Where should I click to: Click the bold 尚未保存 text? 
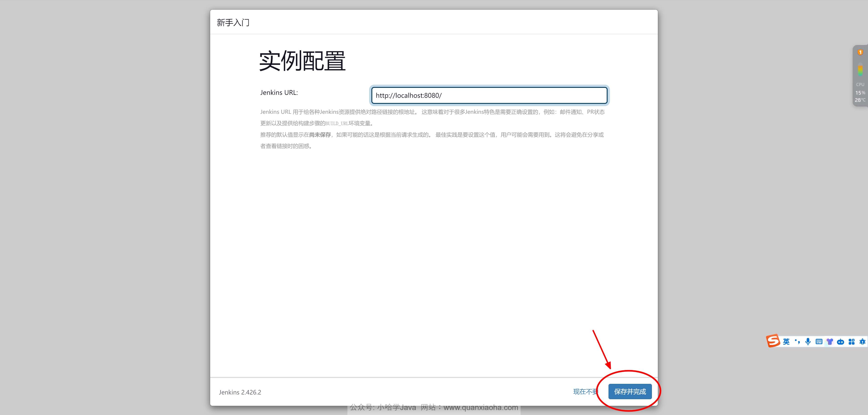(x=320, y=135)
